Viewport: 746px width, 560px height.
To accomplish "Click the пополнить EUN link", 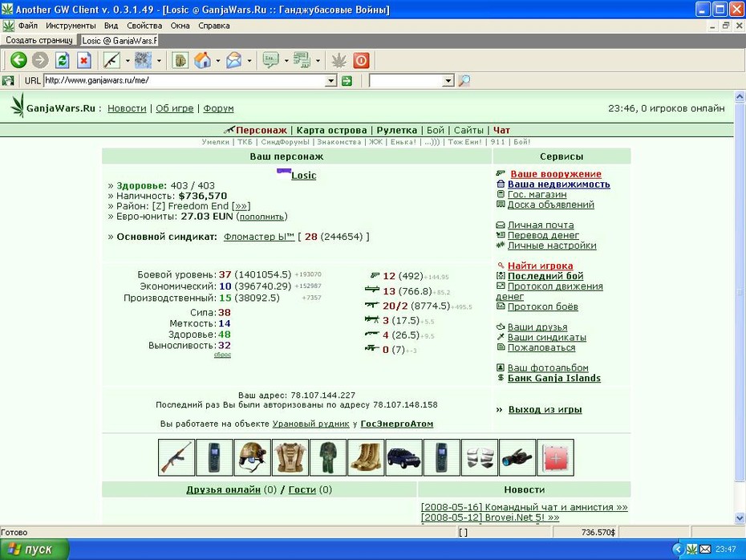I will point(262,217).
